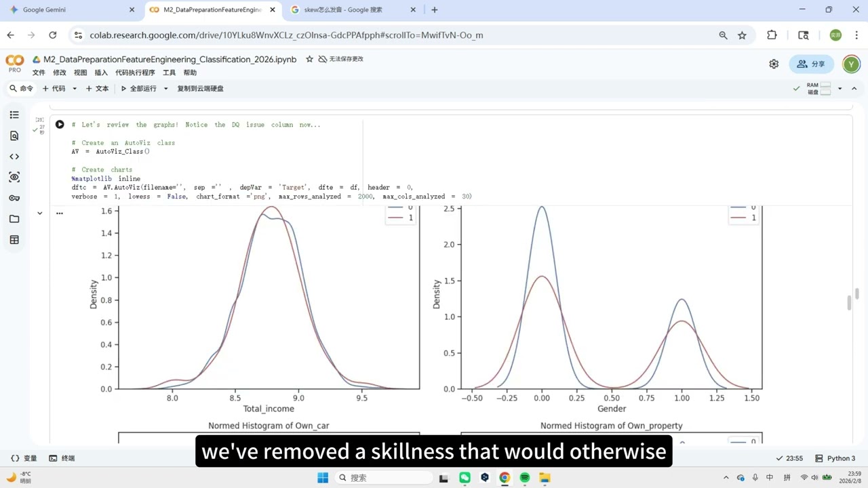Run the AutoViz code cell
Screen dimensions: 868x488
[x=60, y=125]
